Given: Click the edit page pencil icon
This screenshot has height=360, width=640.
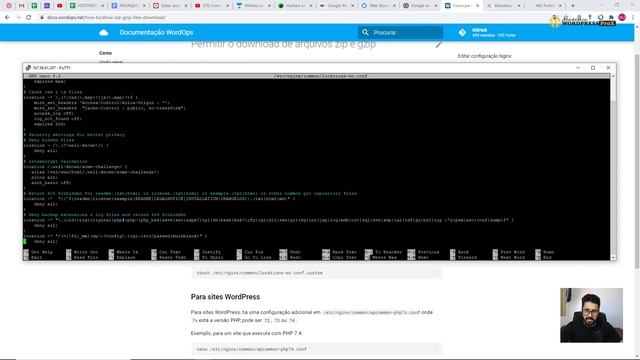Looking at the screenshot, I should coord(439,44).
